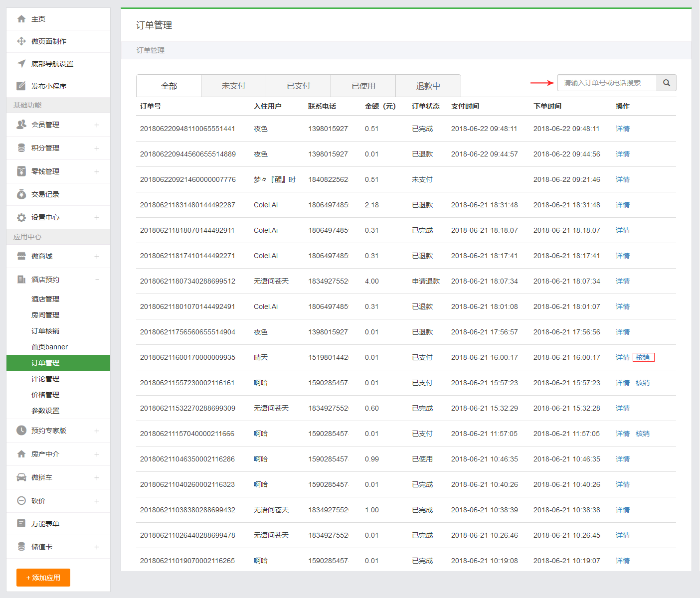Screen dimensions: 700x598
Task: Switch to the 已使用 tab
Action: click(363, 86)
